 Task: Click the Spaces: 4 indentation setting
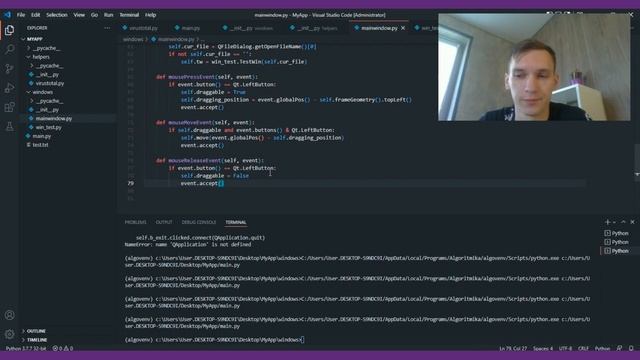(x=543, y=349)
